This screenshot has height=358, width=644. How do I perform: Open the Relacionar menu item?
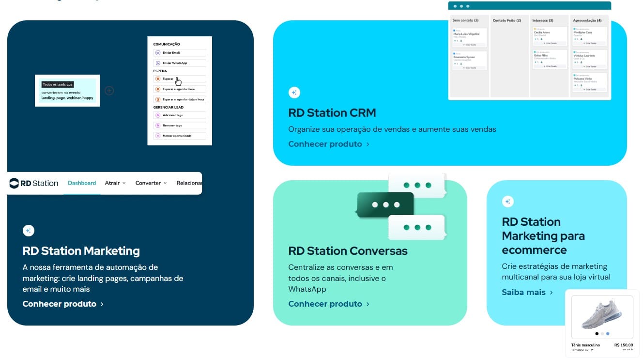pyautogui.click(x=189, y=183)
